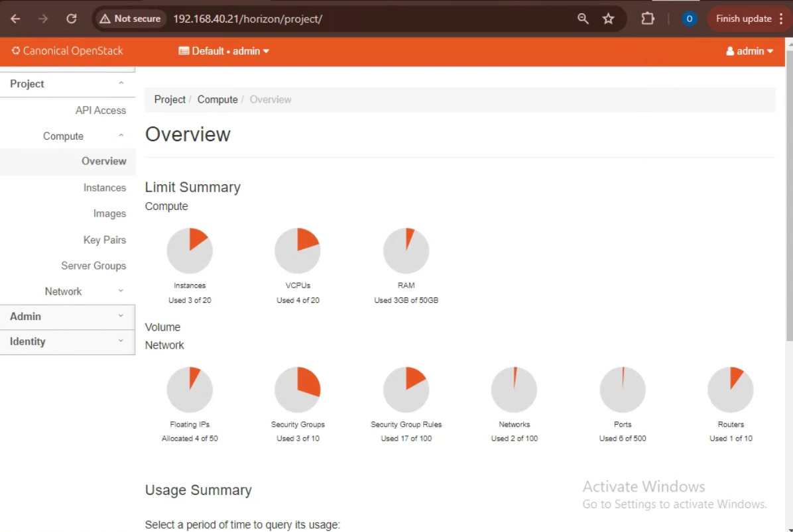Click the Finish update button
The image size is (793, 532).
[x=743, y=19]
